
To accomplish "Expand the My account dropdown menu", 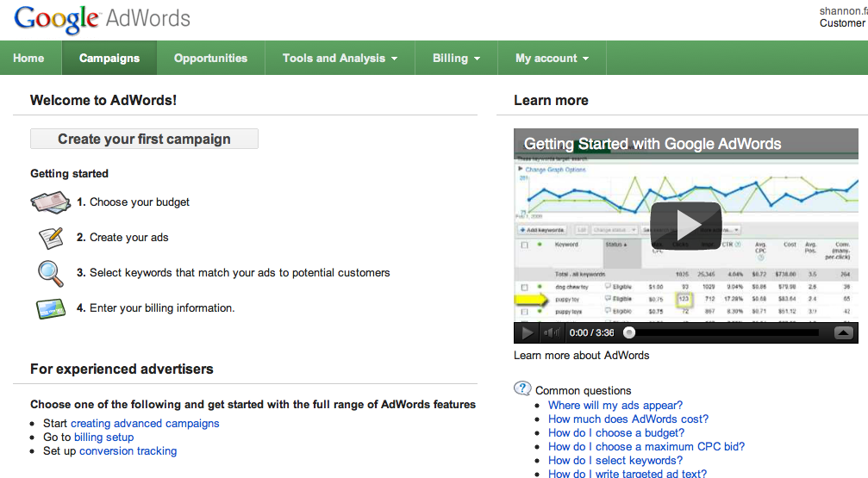I will 552,58.
